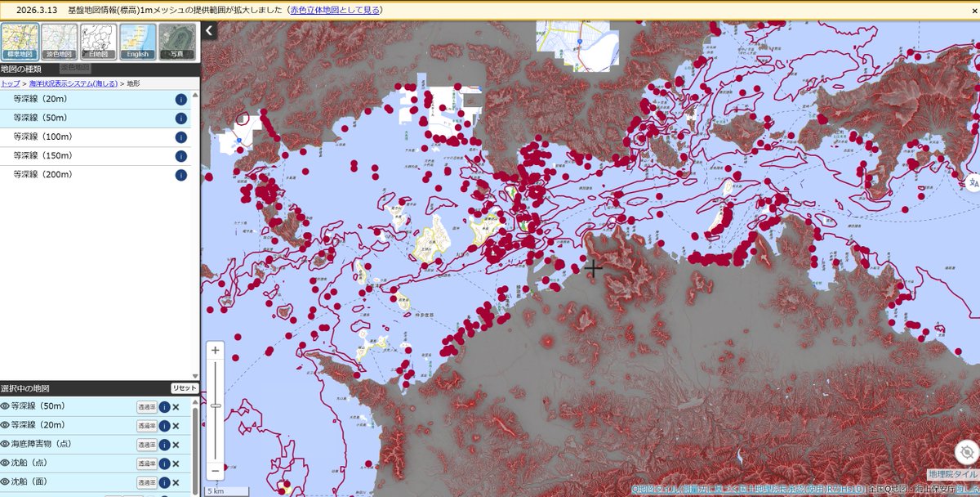Remove 海底障害物（点） layer with X
The width and height of the screenshot is (980, 497).
pos(176,445)
